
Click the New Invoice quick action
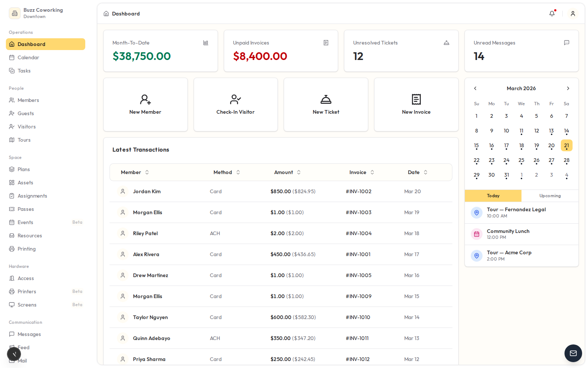[416, 104]
